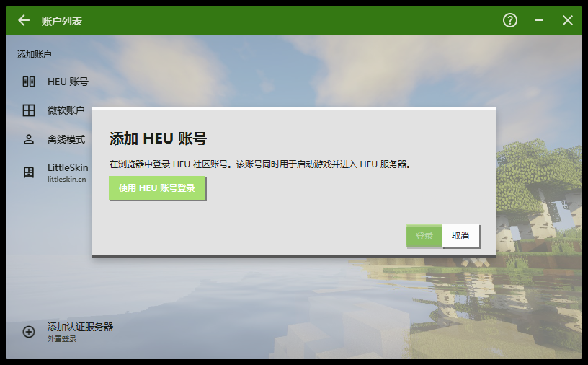Click the LittleSkin server icon
Screen dimensions: 588x365
click(x=29, y=172)
